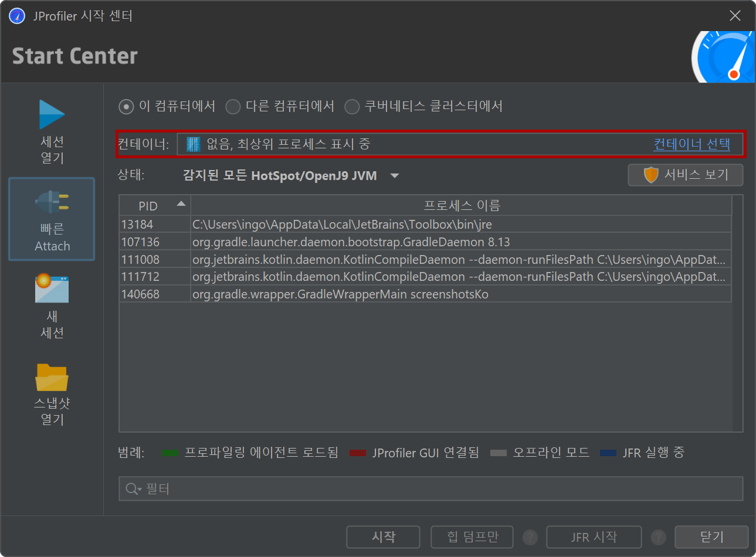This screenshot has width=756, height=557.
Task: Sort the table by the PID column header
Action: [x=155, y=206]
